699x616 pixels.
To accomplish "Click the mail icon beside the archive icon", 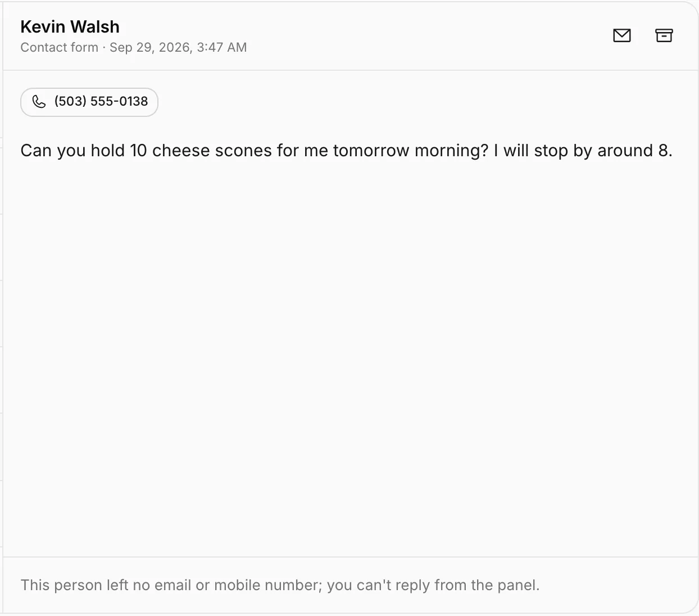I will coord(621,35).
